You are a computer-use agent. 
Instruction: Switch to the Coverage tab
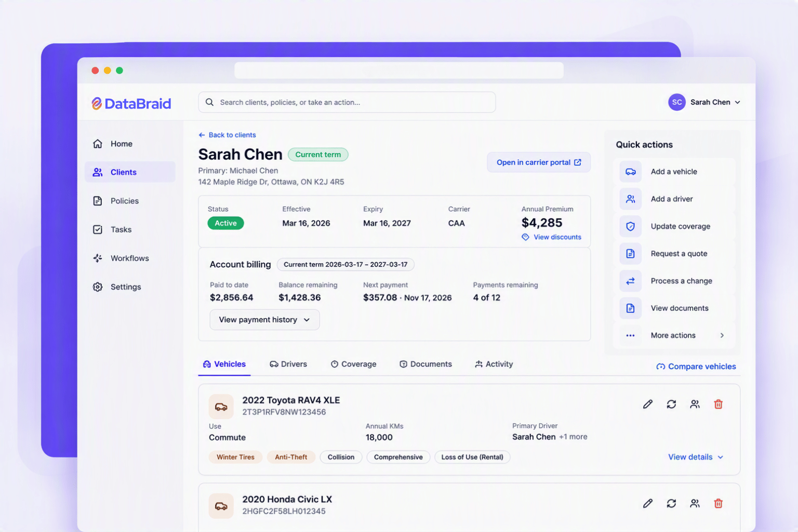[353, 364]
